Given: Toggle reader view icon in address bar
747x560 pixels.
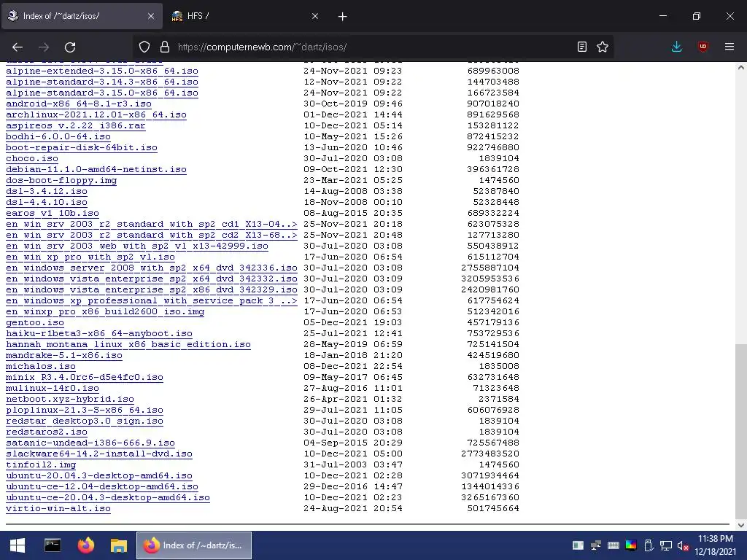Looking at the screenshot, I should coord(581,47).
